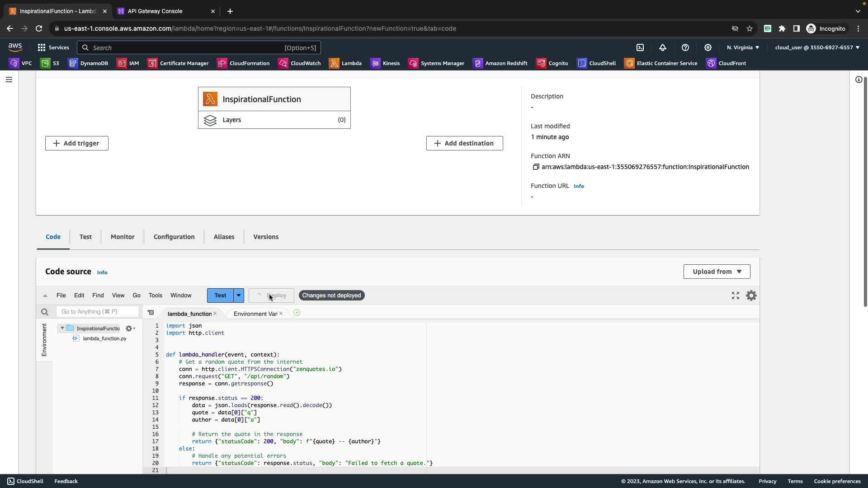This screenshot has height=488, width=868.
Task: Open the Tools menu in editor
Action: [155, 296]
